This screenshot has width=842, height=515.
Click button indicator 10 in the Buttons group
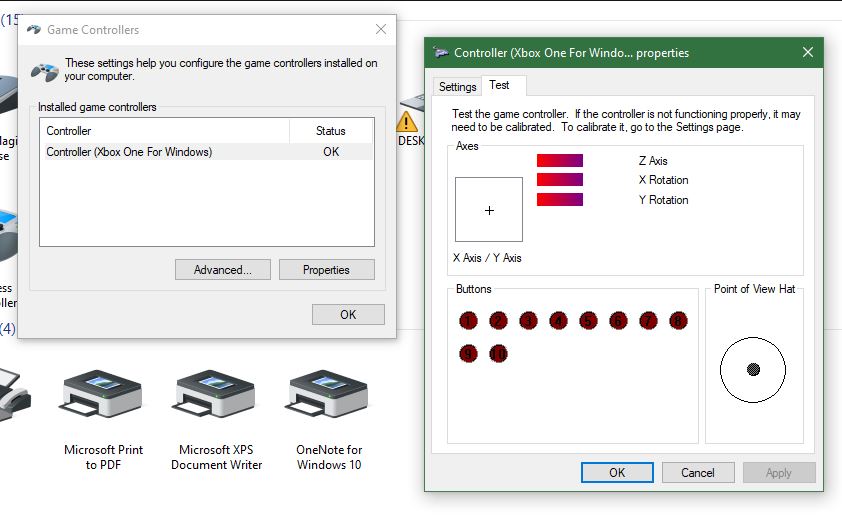(498, 354)
